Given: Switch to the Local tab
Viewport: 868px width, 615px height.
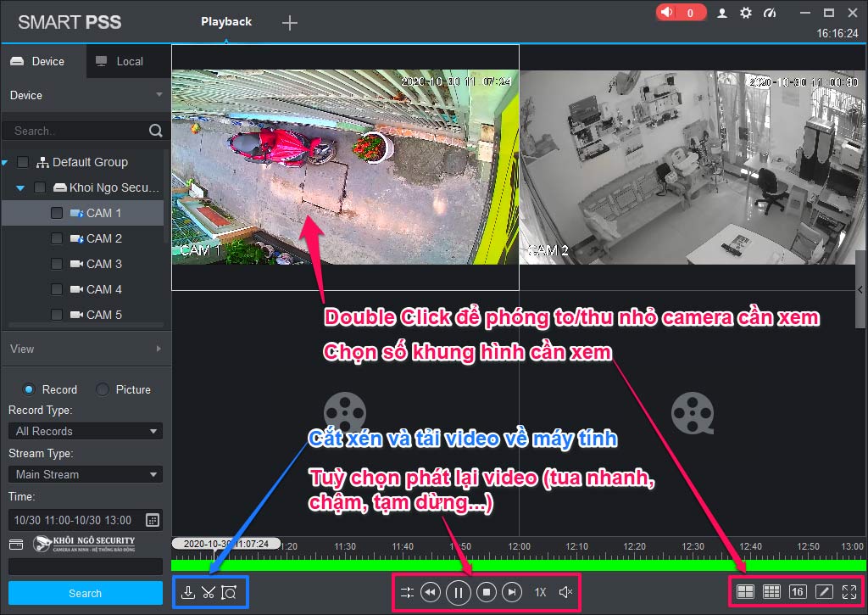Looking at the screenshot, I should tap(129, 61).
